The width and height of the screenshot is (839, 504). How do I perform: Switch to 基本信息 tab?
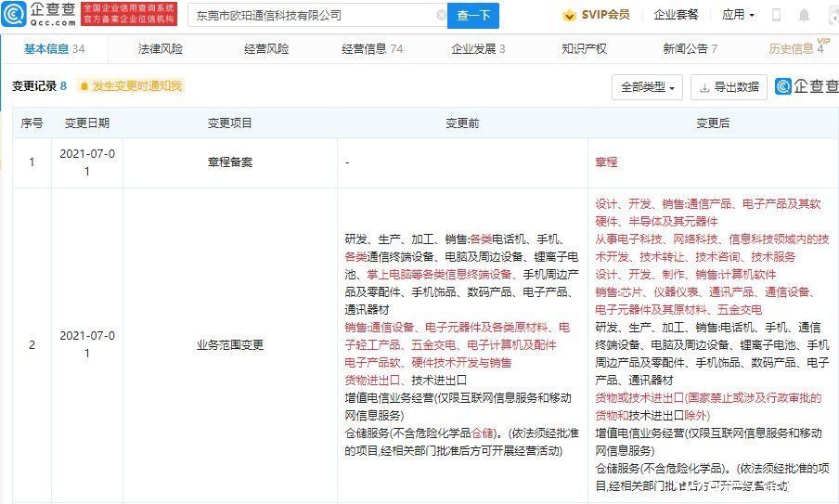(x=54, y=48)
